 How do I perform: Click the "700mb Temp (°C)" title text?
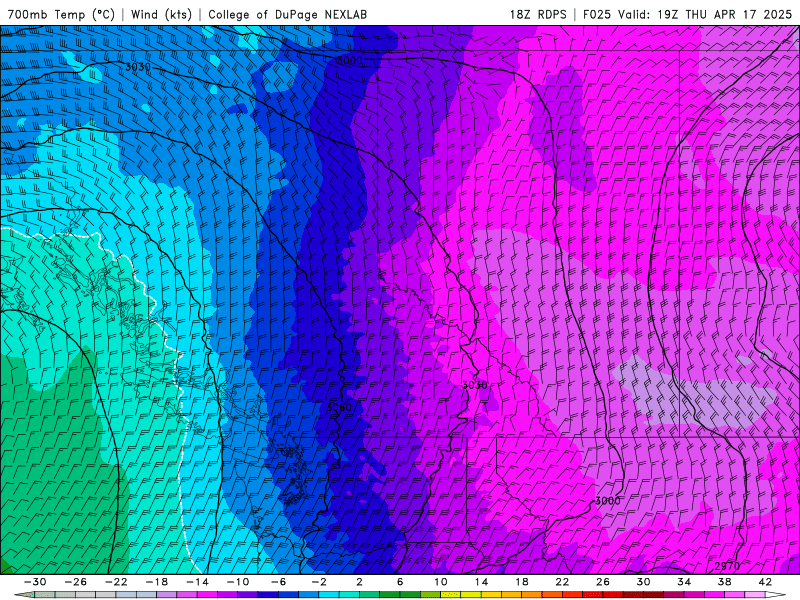point(61,14)
